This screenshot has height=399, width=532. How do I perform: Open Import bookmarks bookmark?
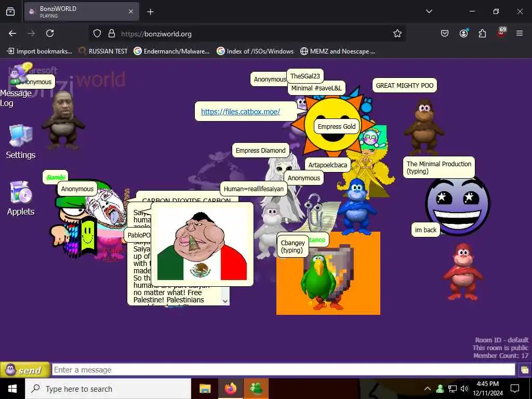pyautogui.click(x=39, y=51)
